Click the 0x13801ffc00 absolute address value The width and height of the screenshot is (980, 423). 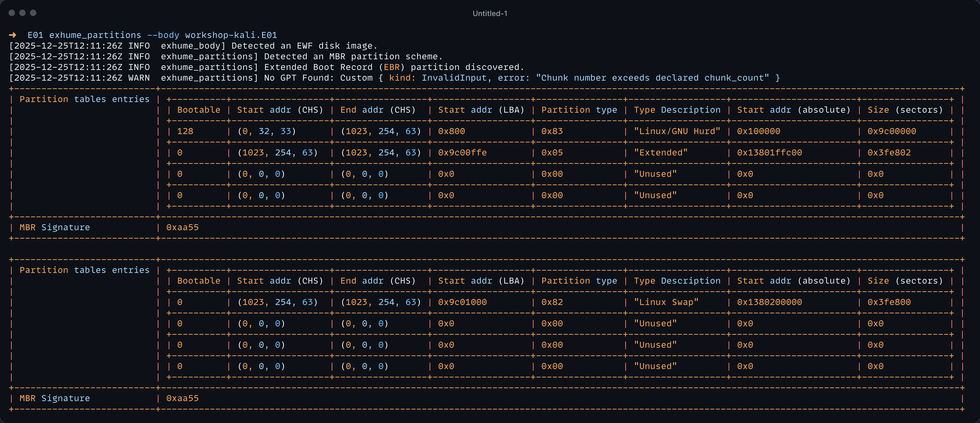[769, 153]
